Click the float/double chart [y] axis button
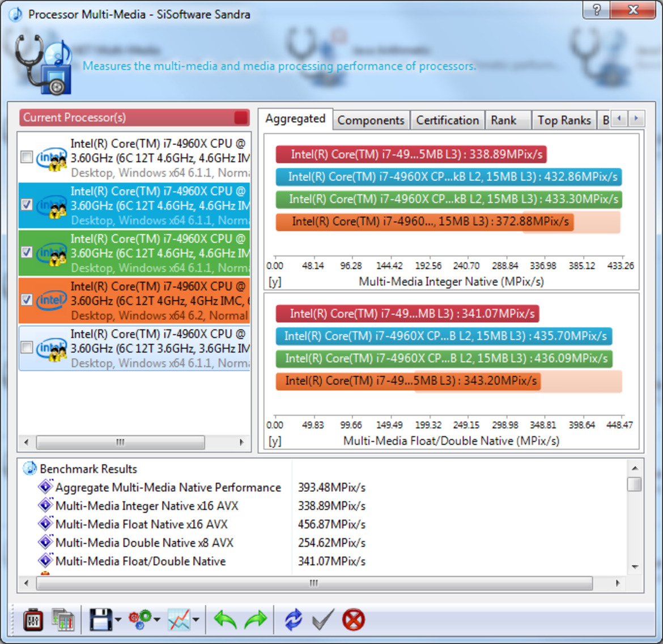Screen dimensions: 663x644 (275, 441)
